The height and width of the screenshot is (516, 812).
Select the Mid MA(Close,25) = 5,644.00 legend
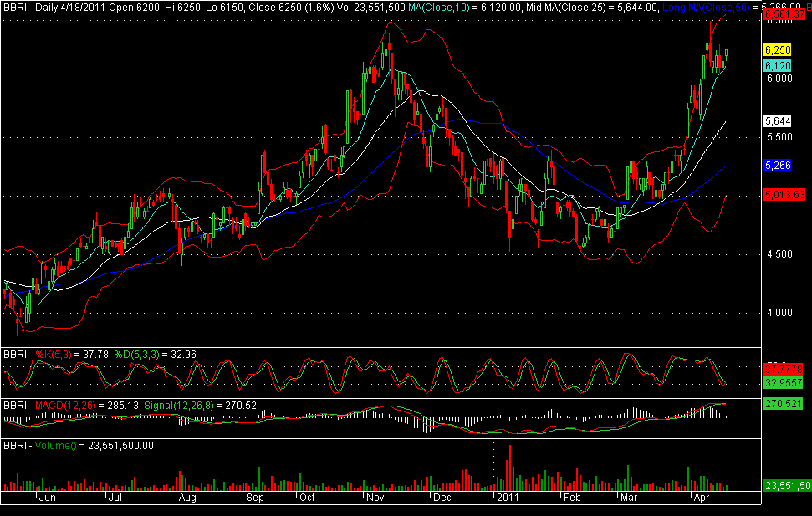point(593,8)
